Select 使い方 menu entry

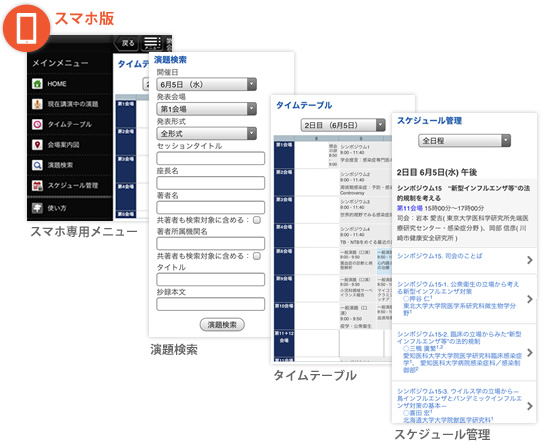pyautogui.click(x=70, y=208)
